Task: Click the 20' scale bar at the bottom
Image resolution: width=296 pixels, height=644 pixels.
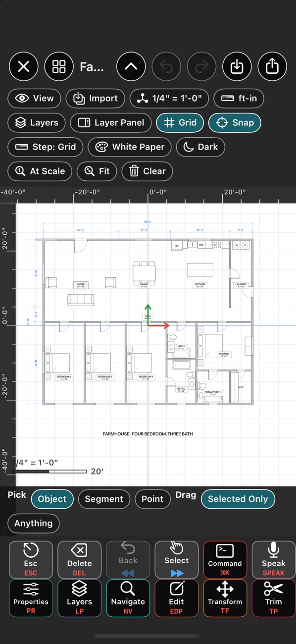Action: (x=51, y=472)
